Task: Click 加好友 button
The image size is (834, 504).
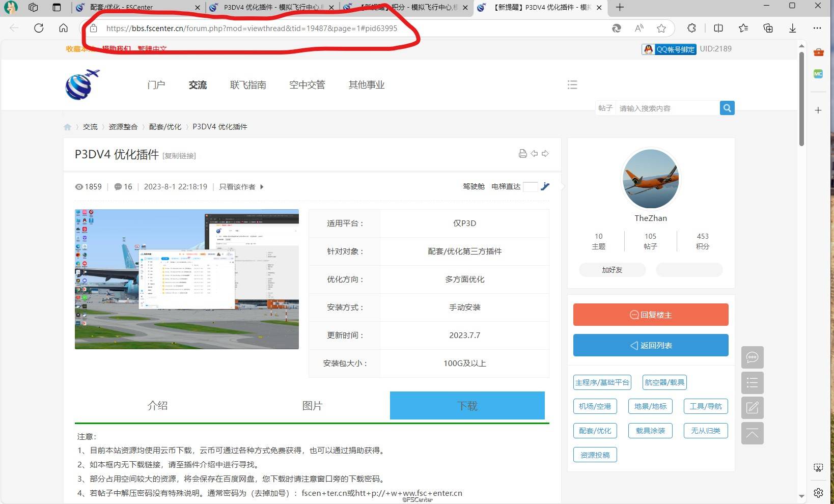Action: pos(612,270)
